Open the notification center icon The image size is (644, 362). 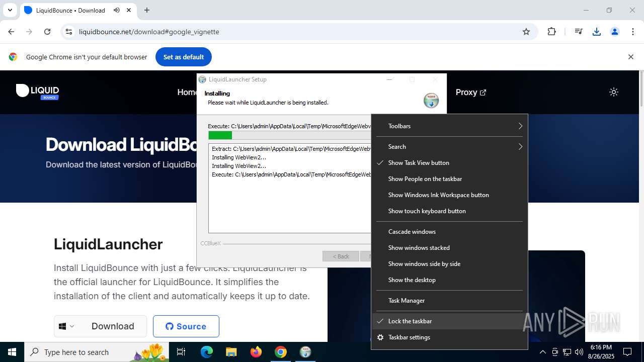[x=627, y=352]
